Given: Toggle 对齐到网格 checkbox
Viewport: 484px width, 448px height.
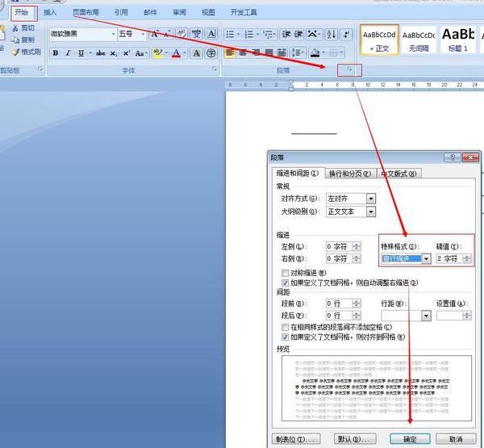Looking at the screenshot, I should tap(285, 337).
